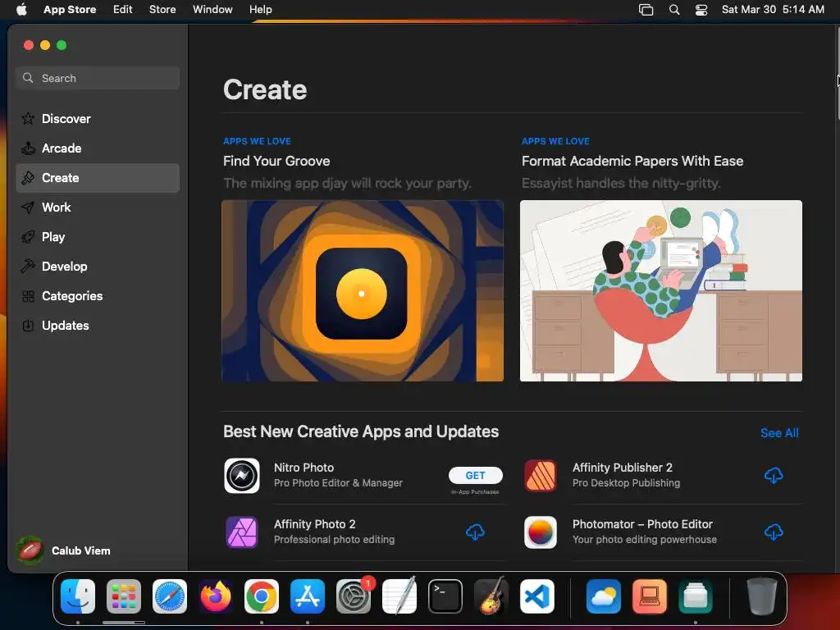Click the Stage Manager menu bar icon

click(x=646, y=10)
